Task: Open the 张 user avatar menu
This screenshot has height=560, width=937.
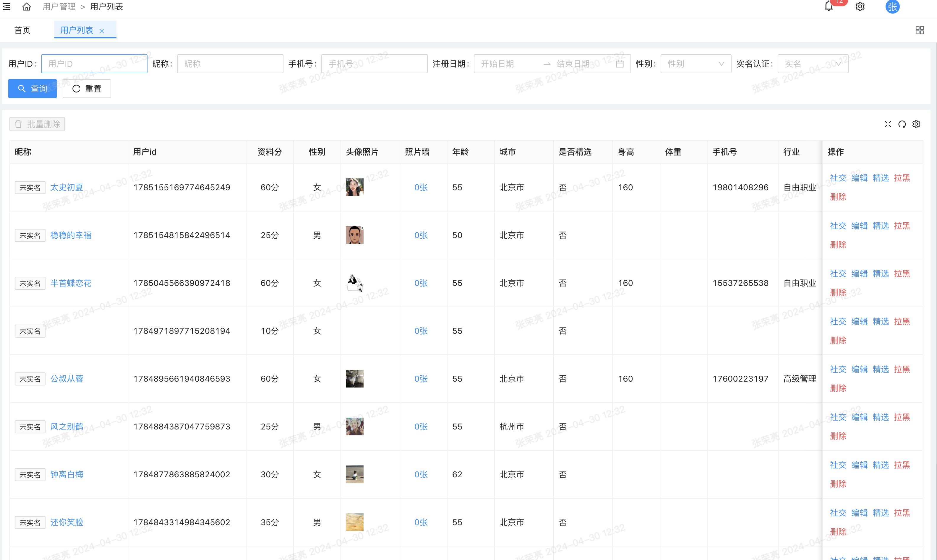Action: 892,6
